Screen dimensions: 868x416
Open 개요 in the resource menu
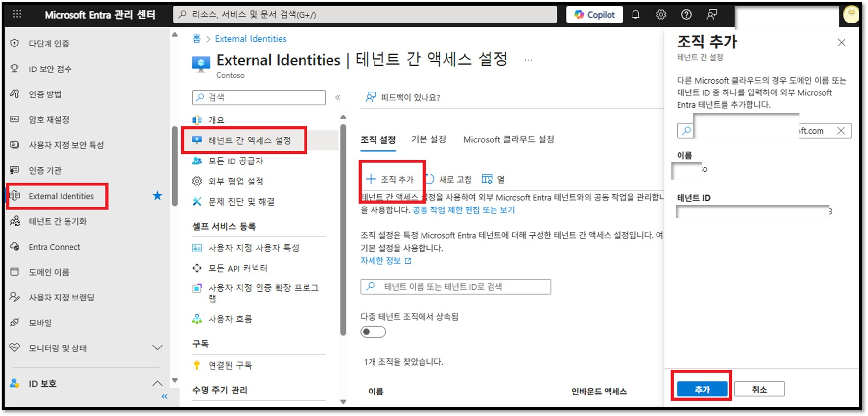pos(216,120)
